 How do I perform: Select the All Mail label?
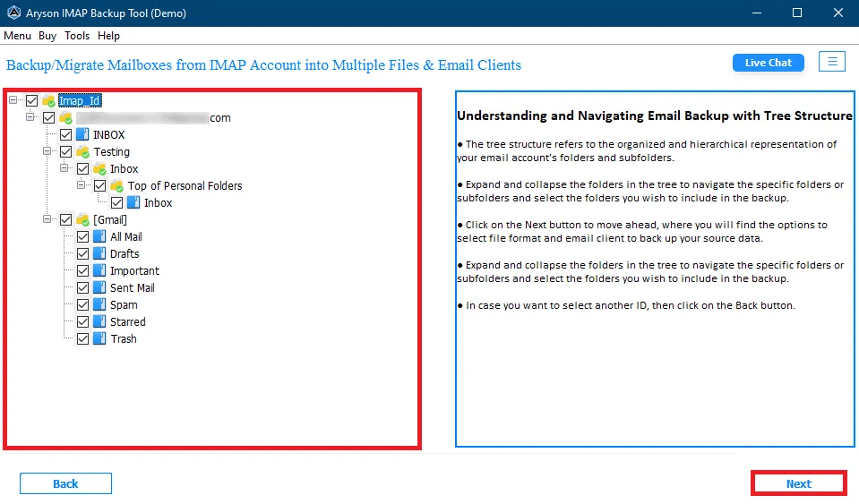126,237
